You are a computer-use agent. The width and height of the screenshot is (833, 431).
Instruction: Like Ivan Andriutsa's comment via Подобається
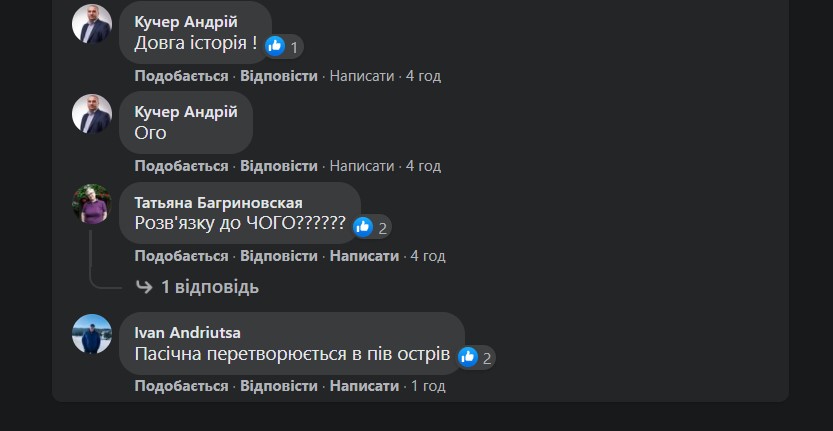click(181, 386)
